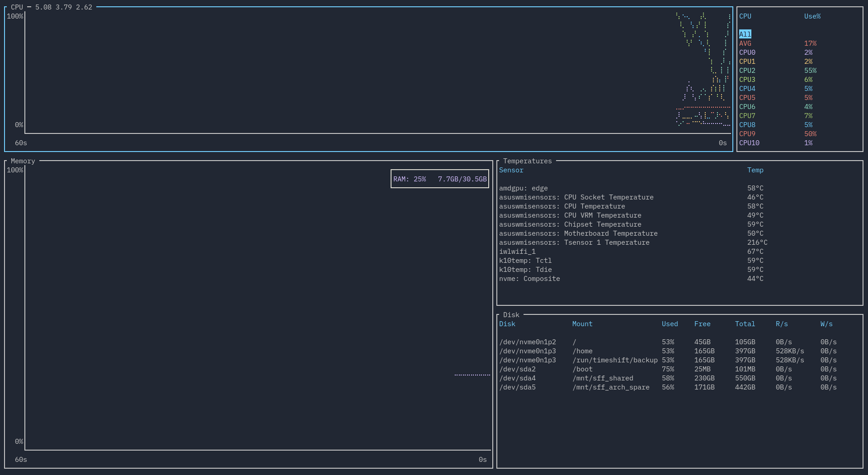Screen dimensions: 868x475
Task: Expand the Memory panel title
Action: coord(22,161)
